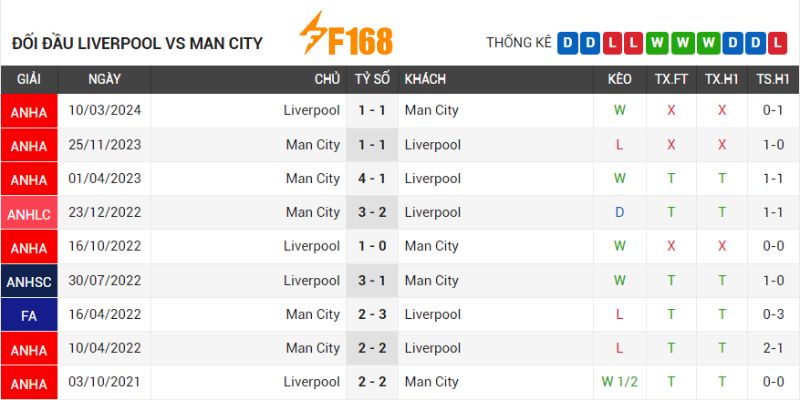Click Man City in the 10/03/2024 row
Image resolution: width=800 pixels, height=400 pixels.
tap(431, 111)
